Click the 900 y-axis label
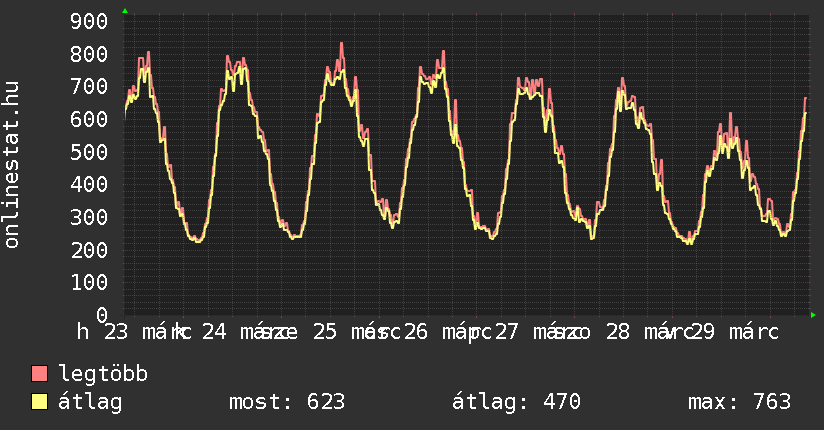The image size is (824, 430). pyautogui.click(x=91, y=22)
